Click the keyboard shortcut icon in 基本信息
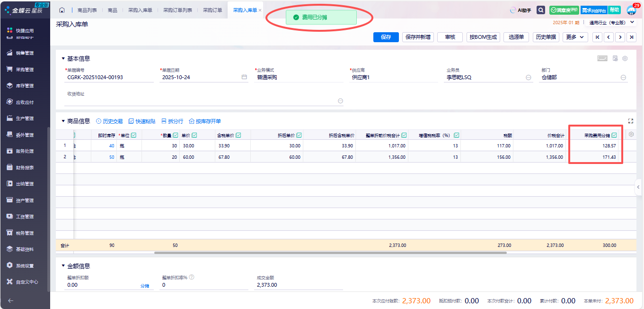 602,58
